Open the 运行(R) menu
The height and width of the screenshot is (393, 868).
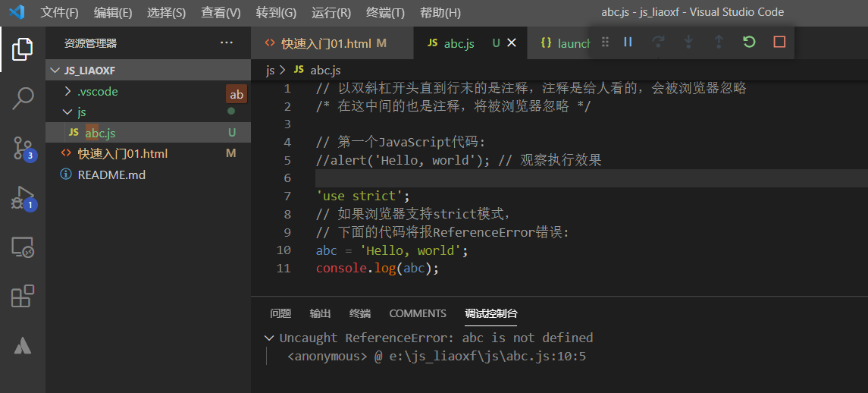coord(331,13)
